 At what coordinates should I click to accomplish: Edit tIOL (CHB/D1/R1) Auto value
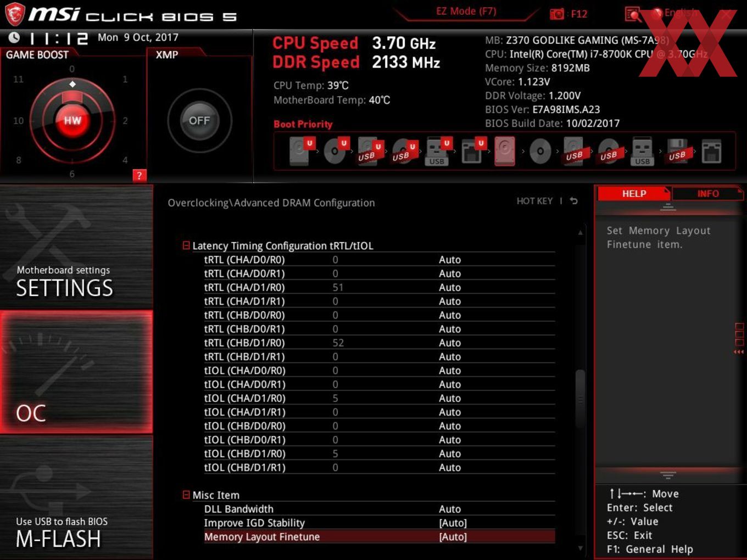coord(450,468)
